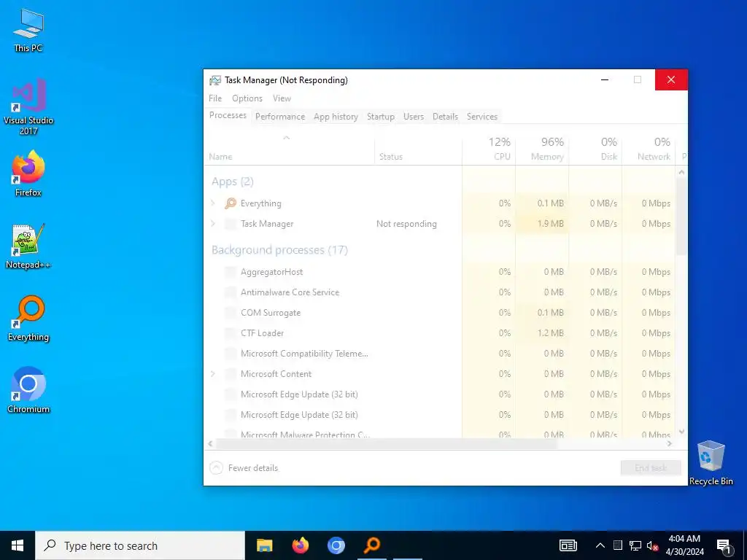This screenshot has width=747, height=560.
Task: Open the File menu
Action: pos(215,98)
